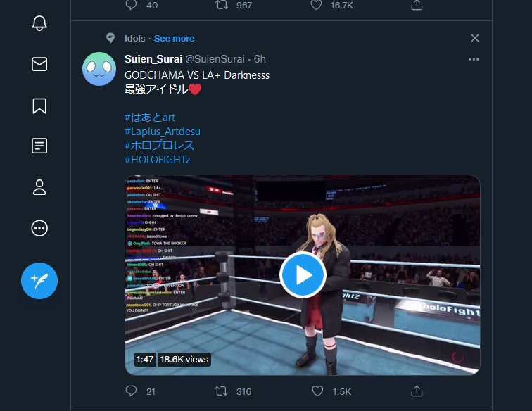Open the Notifications bell icon
The image size is (532, 411).
[x=39, y=23]
